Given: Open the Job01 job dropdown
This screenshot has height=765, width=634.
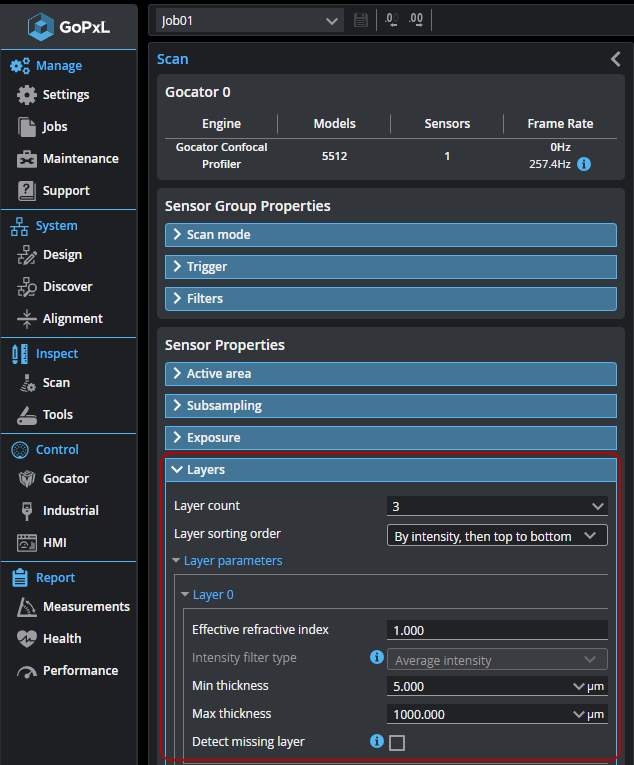Looking at the screenshot, I should (x=250, y=20).
